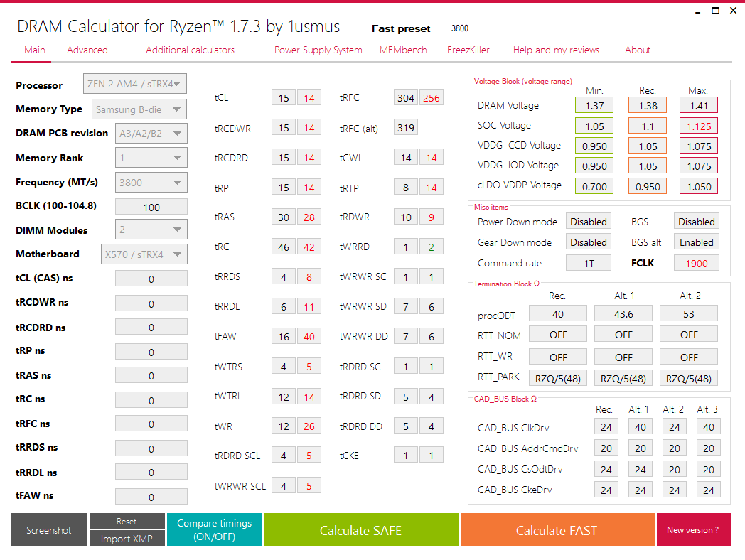Click the Calculate FAST button

pyautogui.click(x=557, y=529)
